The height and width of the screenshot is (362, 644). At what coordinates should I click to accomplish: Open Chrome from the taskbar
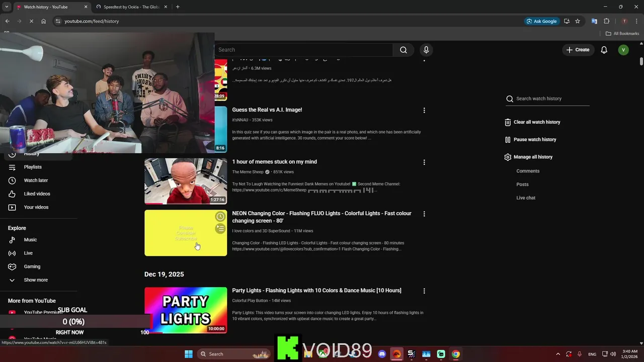click(455, 354)
